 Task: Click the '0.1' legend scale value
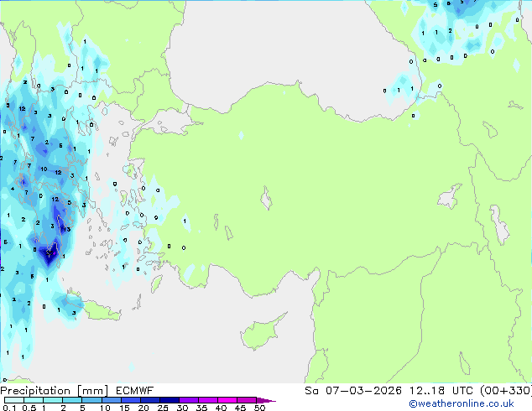(x=9, y=408)
